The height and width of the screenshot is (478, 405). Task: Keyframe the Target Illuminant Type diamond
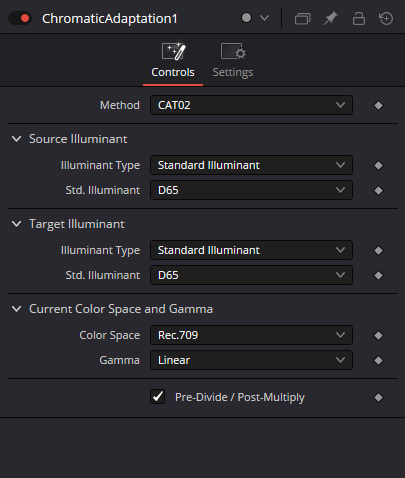[x=378, y=250]
